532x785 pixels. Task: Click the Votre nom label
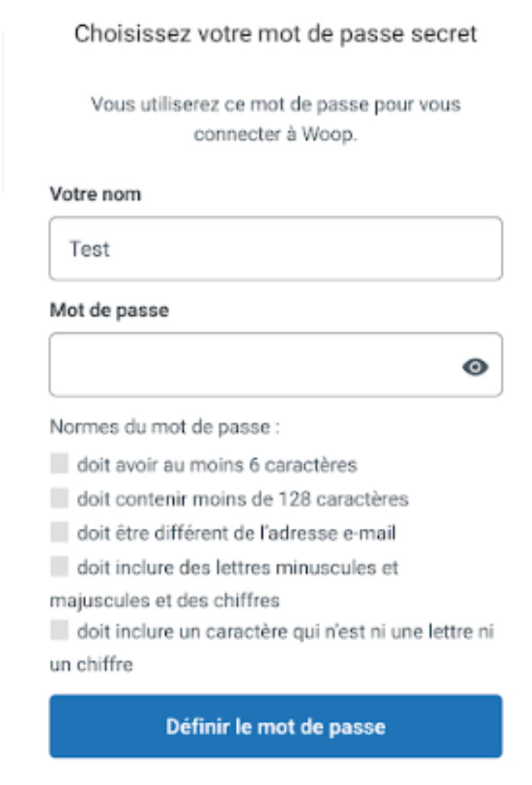pos(95,194)
